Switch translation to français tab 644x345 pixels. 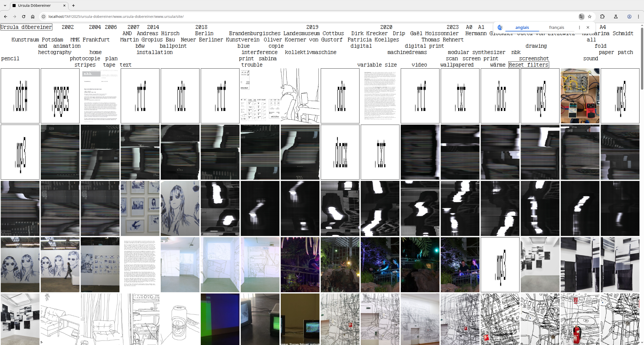tap(556, 27)
